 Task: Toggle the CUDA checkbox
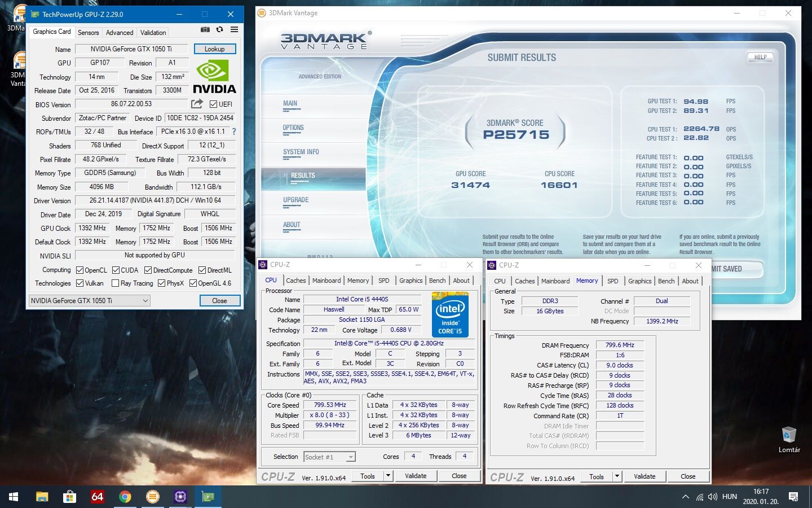(116, 270)
